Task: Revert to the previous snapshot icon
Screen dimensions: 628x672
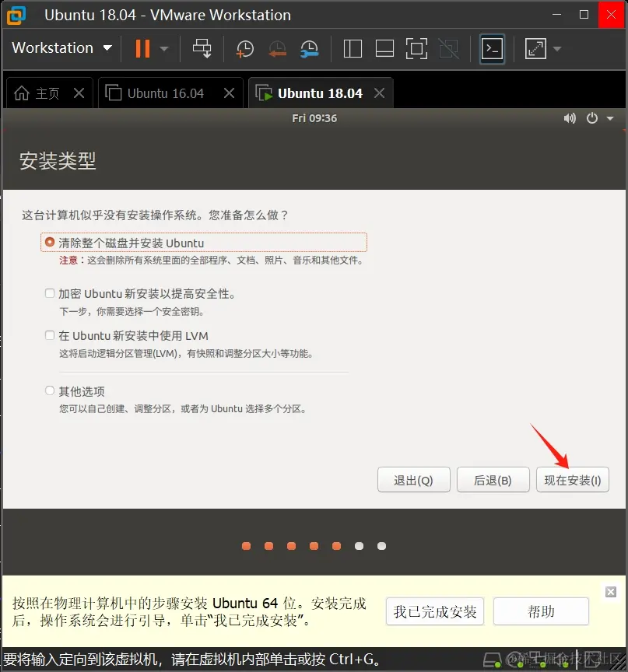Action: pos(277,49)
